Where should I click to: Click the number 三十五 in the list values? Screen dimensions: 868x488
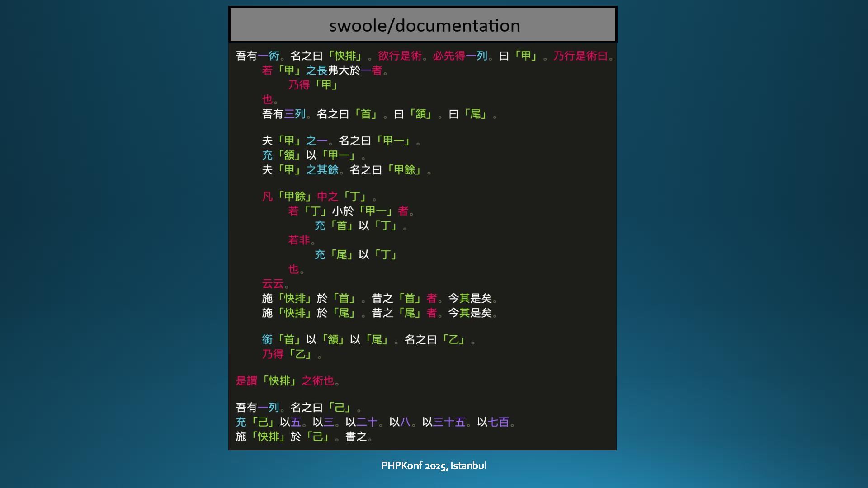click(449, 422)
